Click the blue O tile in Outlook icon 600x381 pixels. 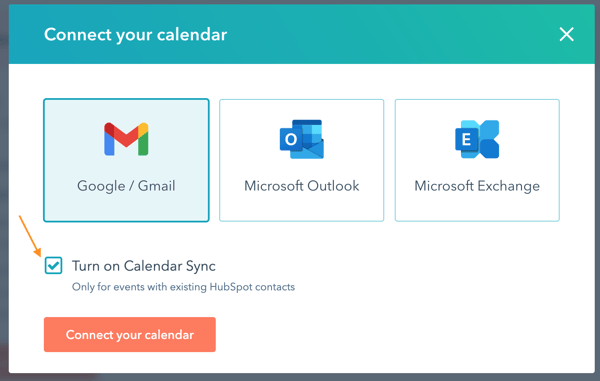[x=291, y=139]
